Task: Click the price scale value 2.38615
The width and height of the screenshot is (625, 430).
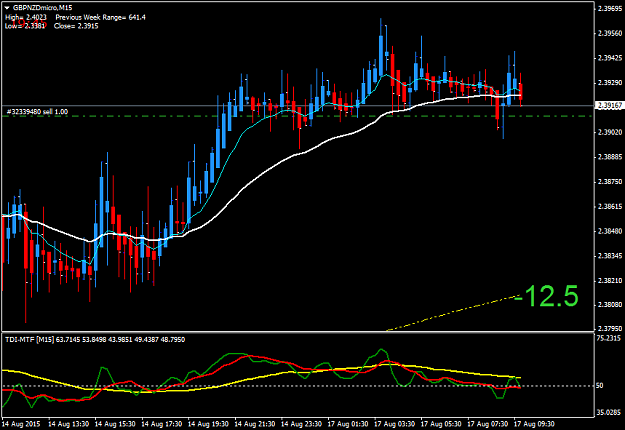Action: point(610,206)
